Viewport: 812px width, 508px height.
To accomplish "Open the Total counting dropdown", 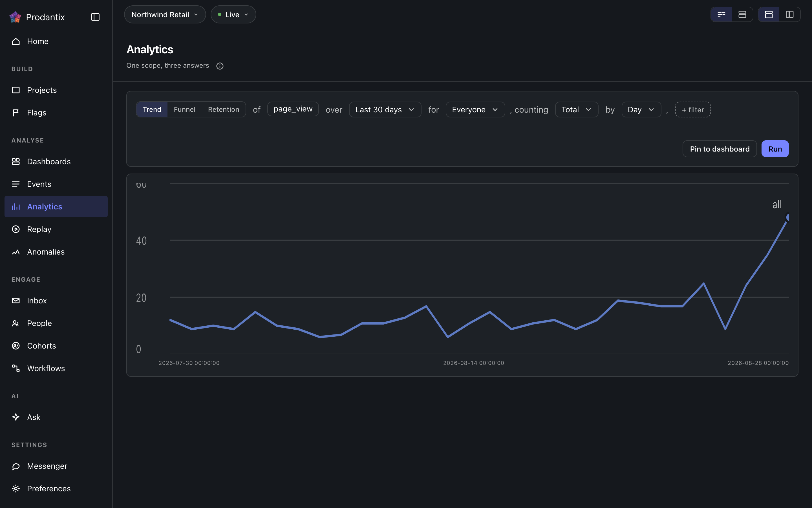I will (x=577, y=110).
